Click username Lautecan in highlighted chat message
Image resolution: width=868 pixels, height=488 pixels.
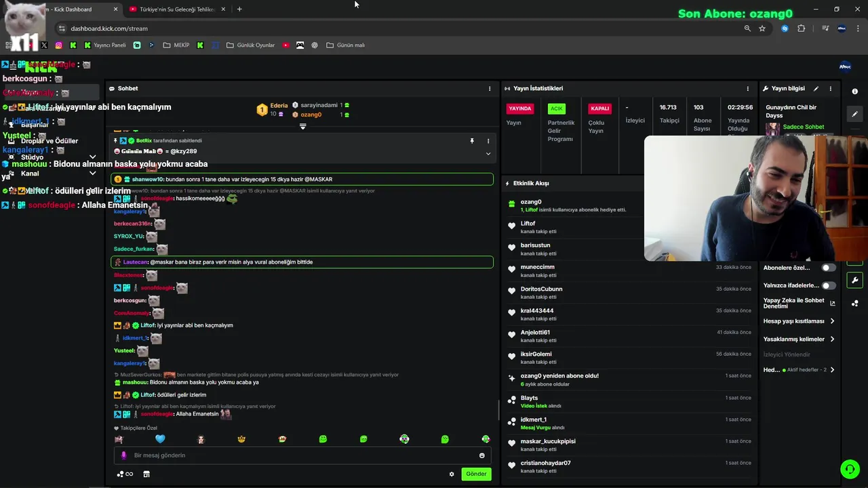[136, 262]
